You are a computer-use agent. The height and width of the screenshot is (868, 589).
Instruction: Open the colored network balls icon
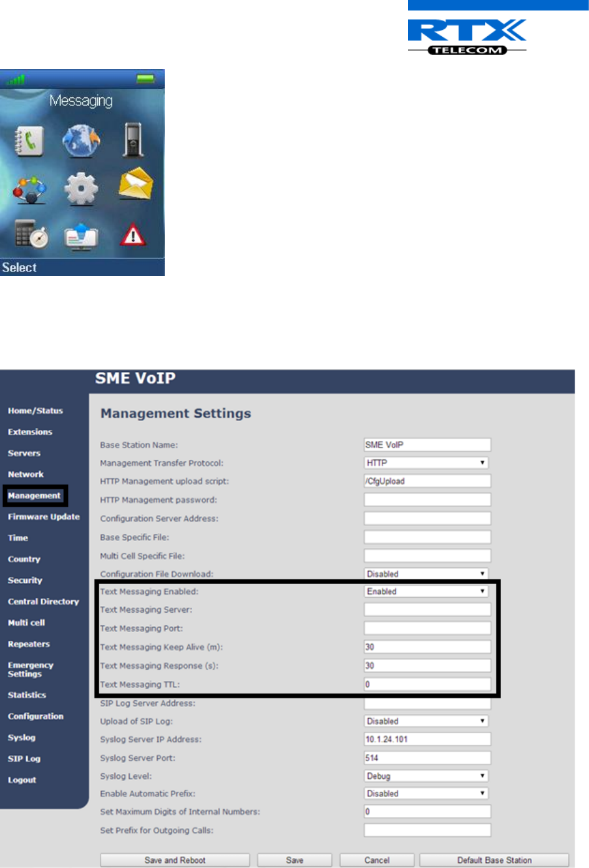tap(29, 190)
